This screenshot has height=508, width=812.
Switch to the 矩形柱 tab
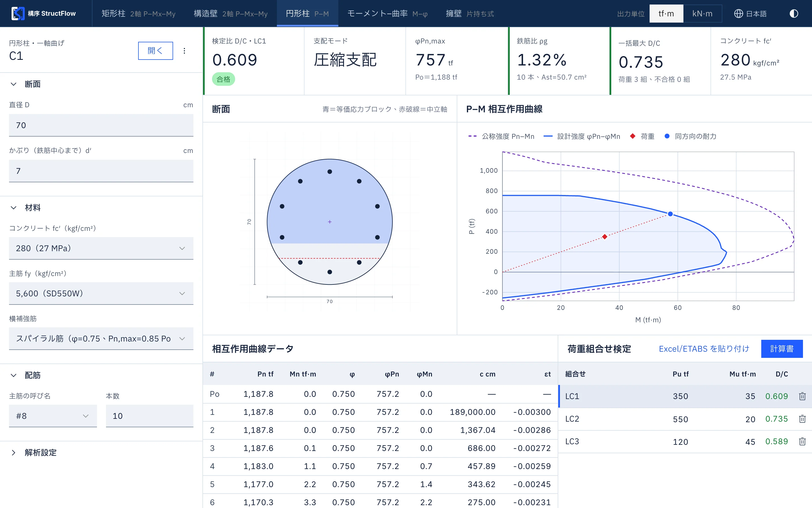138,14
